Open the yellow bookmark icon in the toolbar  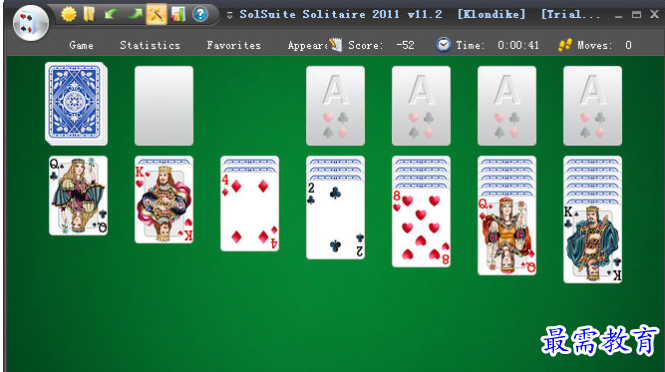pos(89,14)
